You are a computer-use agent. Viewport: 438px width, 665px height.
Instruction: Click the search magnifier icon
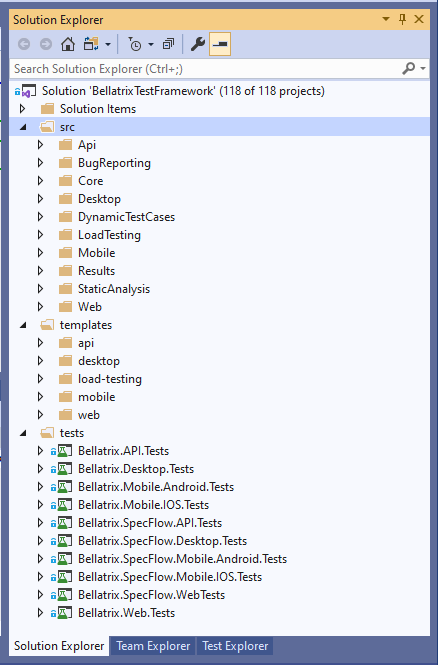pyautogui.click(x=409, y=68)
